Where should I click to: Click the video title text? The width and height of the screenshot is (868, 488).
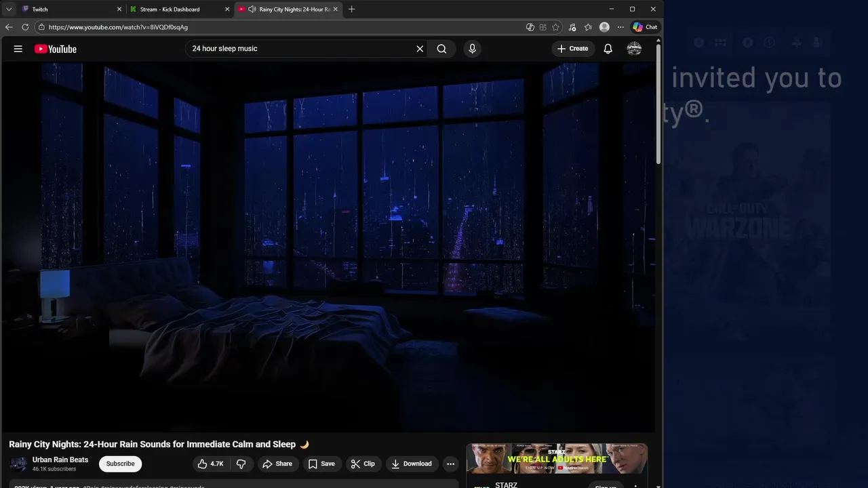(x=159, y=445)
